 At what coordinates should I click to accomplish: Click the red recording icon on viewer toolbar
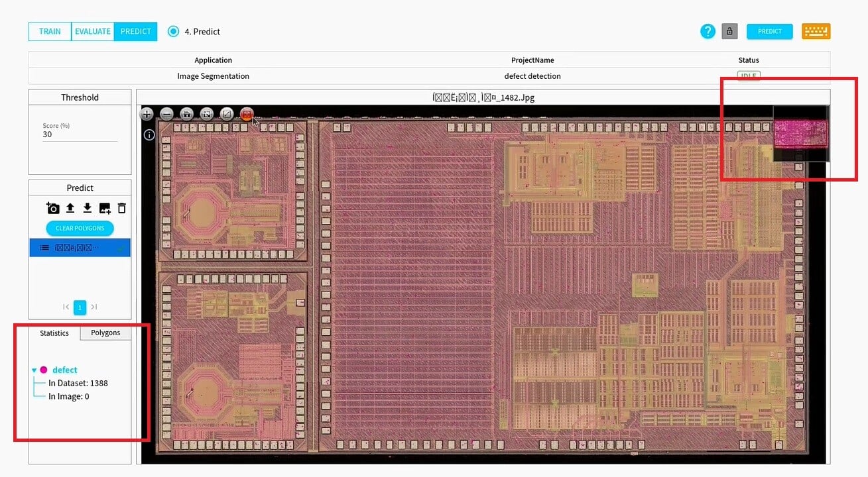coord(247,114)
